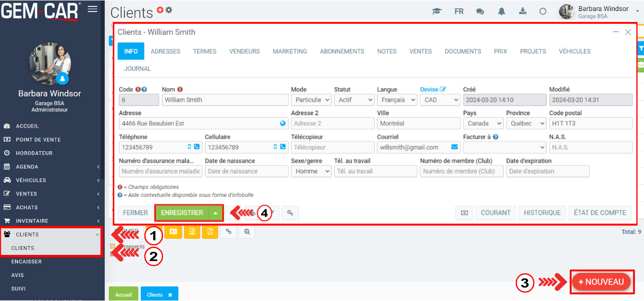Toggle the hamburger sidebar menu
644x301 pixels.
[x=93, y=9]
